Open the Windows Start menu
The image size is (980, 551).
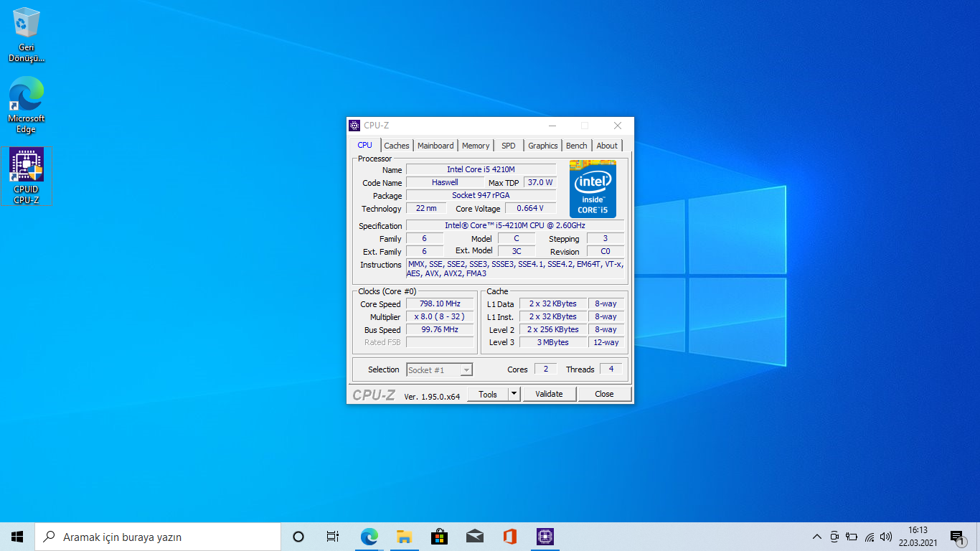17,537
